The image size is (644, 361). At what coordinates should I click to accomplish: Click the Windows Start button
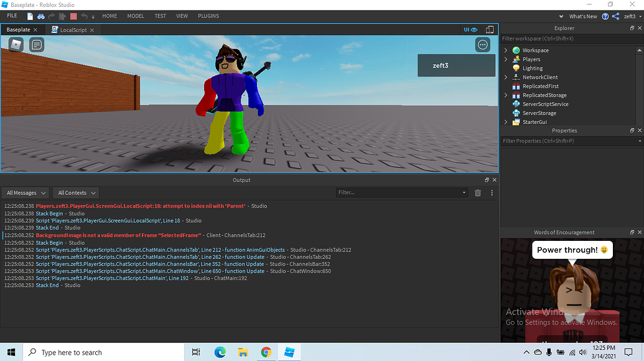click(x=11, y=352)
